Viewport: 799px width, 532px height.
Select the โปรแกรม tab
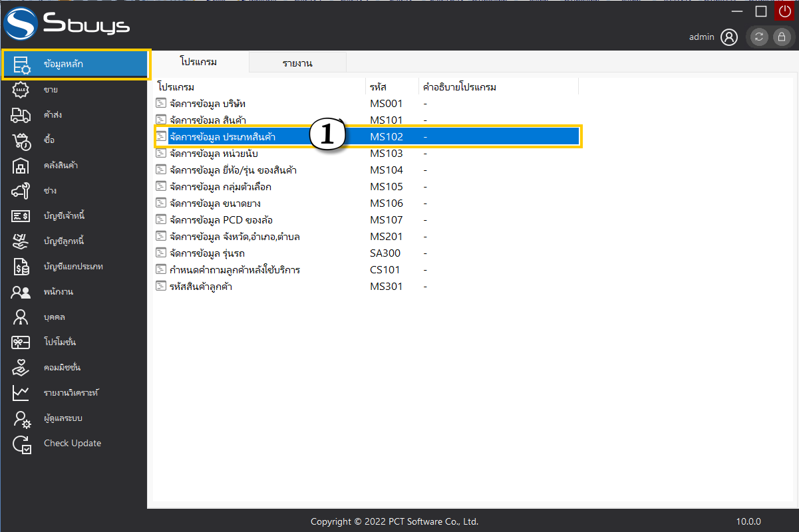pos(199,62)
